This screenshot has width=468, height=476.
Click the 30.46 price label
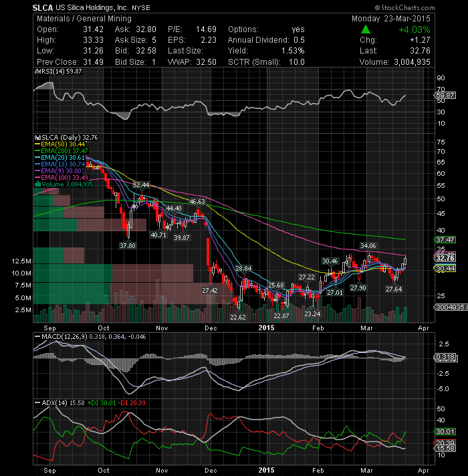[330, 261]
